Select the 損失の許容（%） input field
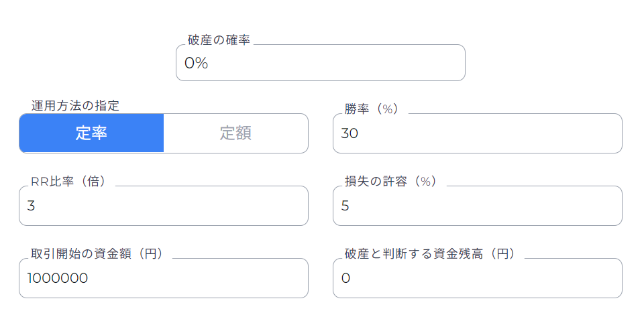 pyautogui.click(x=477, y=206)
